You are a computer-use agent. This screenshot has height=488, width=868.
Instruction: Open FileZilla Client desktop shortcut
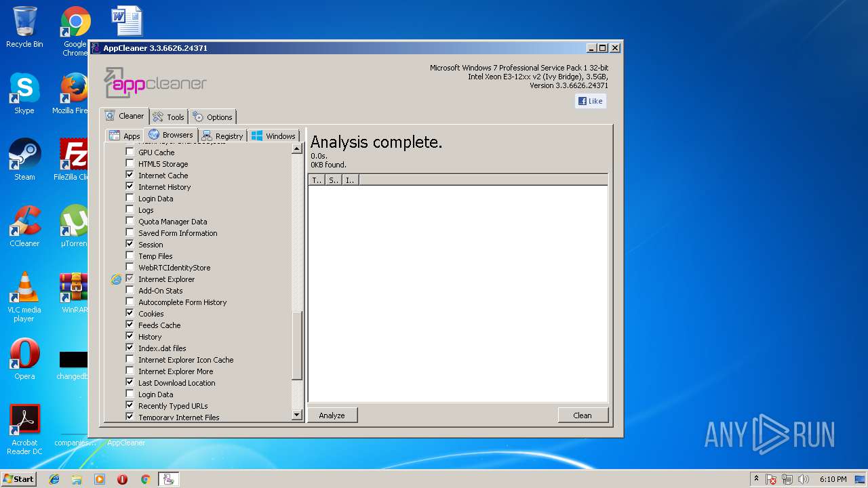tap(73, 160)
